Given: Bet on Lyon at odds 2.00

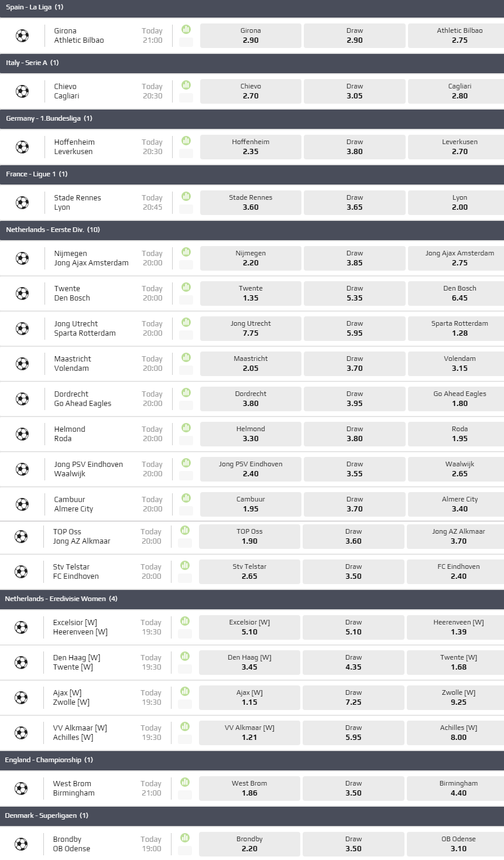Looking at the screenshot, I should pos(460,203).
